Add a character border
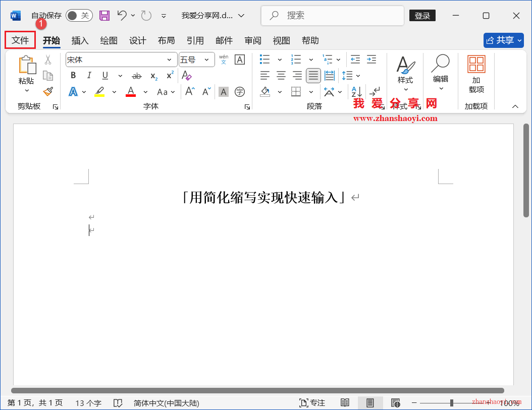 (240, 60)
